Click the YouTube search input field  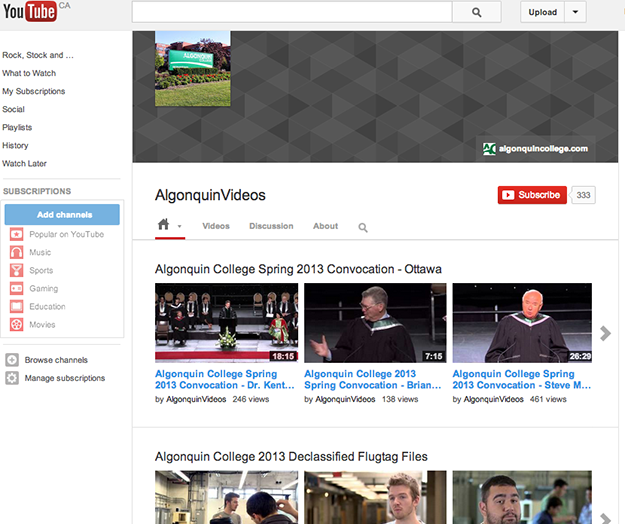pos(292,12)
